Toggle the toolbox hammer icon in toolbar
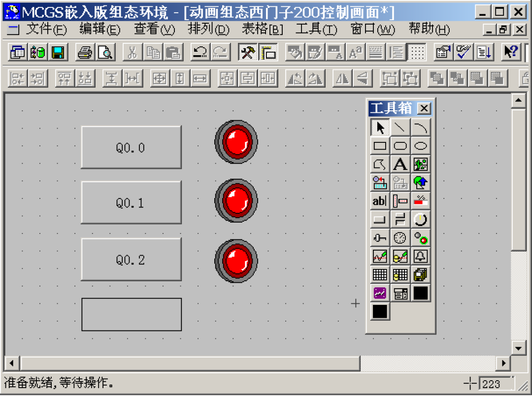Screen dimensions: 532x396 [247, 52]
